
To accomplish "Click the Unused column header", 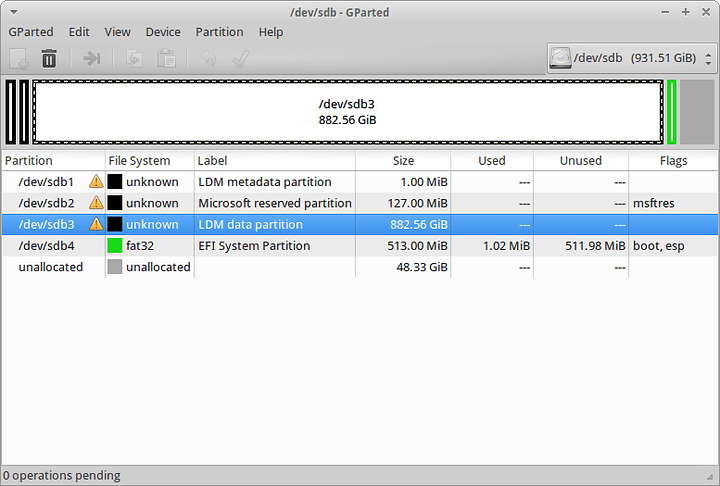I will coord(581,160).
